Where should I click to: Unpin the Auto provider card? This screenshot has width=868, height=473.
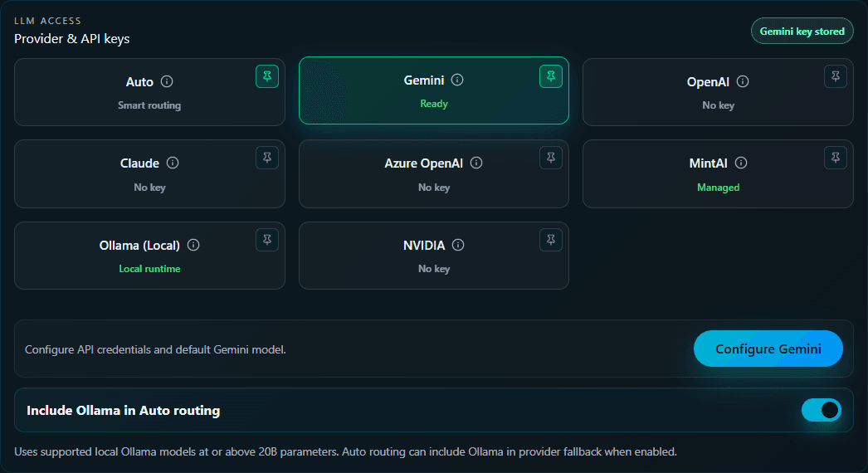click(267, 76)
